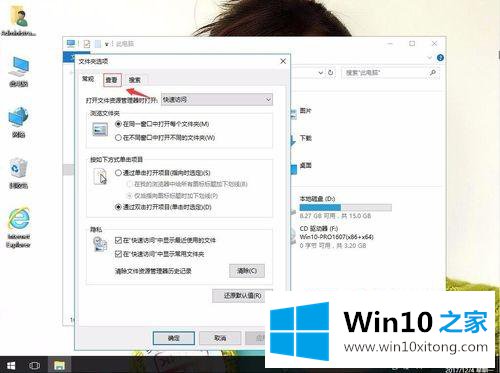500x373 pixels.
Task: Open Task View on the taskbar
Action: click(x=34, y=365)
